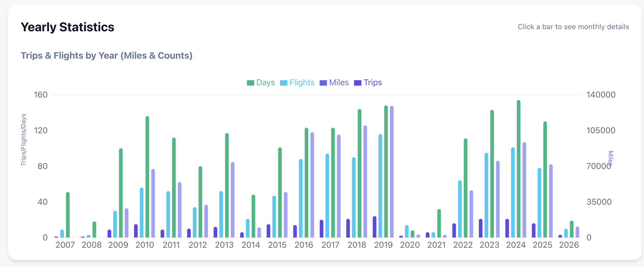644x267 pixels.
Task: Select the 2024 green Days bar
Action: point(518,169)
